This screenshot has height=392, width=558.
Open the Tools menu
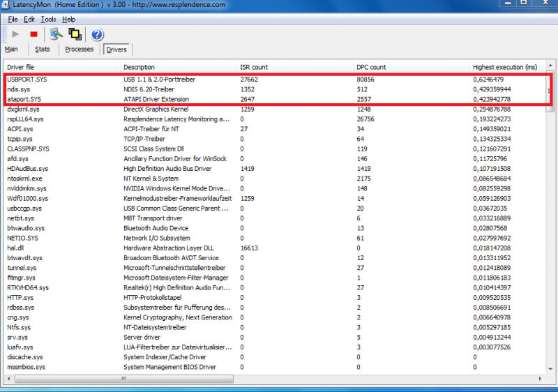pyautogui.click(x=48, y=20)
